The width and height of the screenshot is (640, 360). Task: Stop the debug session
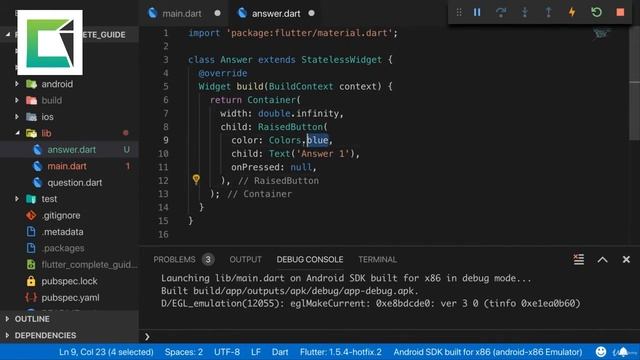(x=620, y=12)
